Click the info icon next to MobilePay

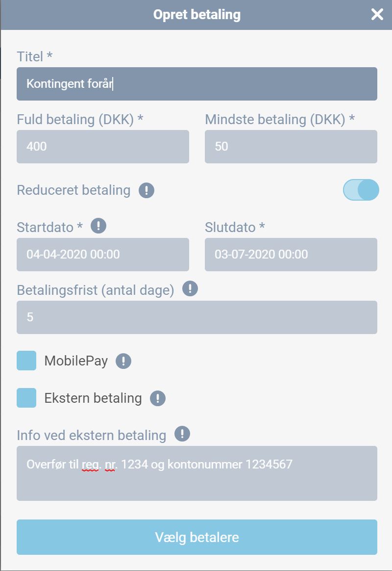(x=123, y=362)
